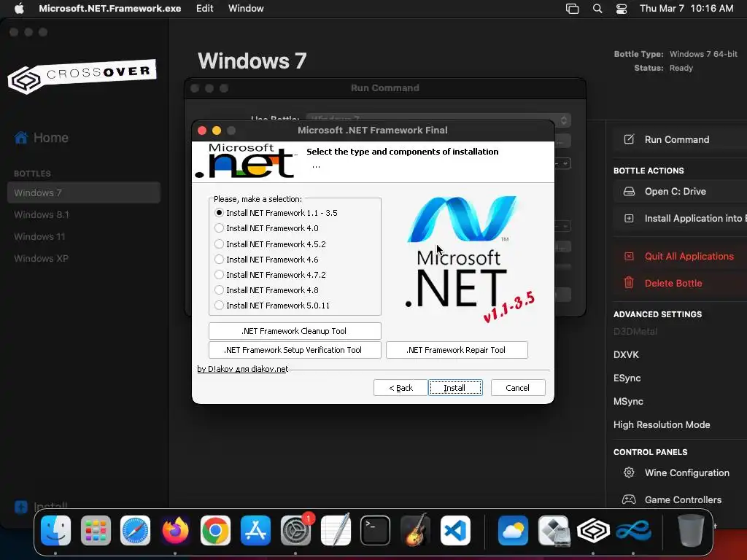Open TextEdit from the Dock

(x=336, y=531)
